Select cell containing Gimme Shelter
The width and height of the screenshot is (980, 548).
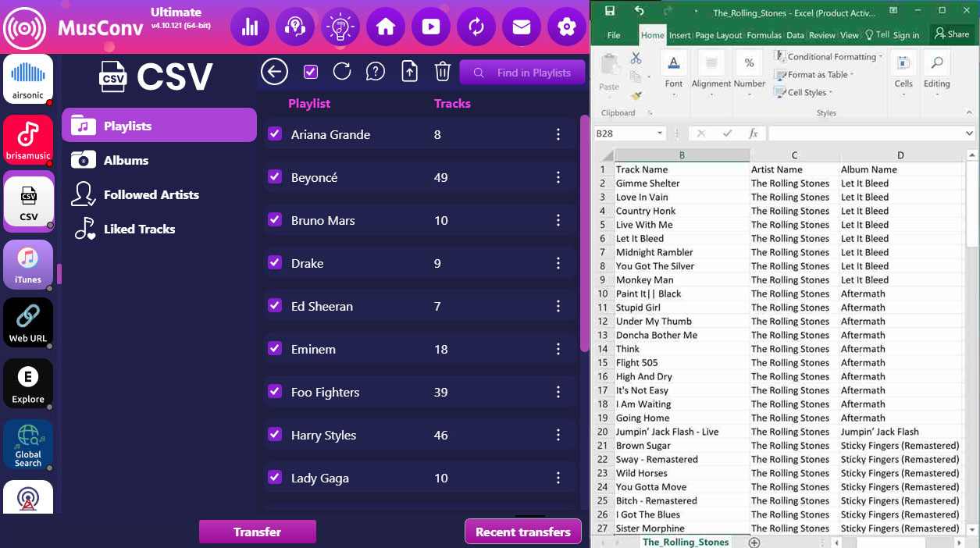(682, 183)
